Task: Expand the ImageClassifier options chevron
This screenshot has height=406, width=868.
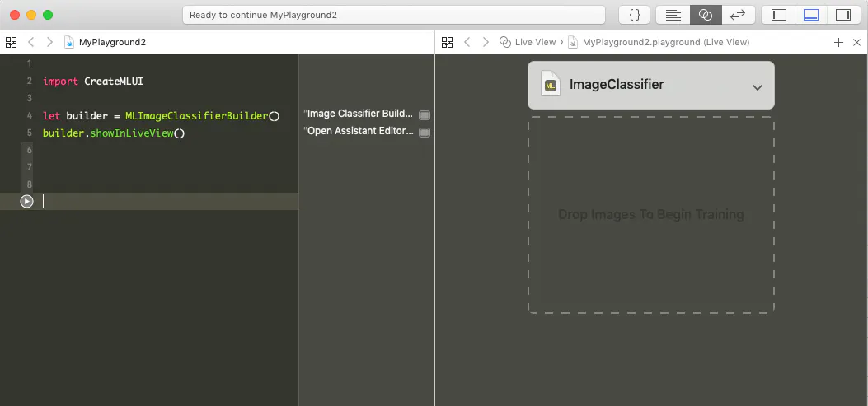Action: click(758, 87)
